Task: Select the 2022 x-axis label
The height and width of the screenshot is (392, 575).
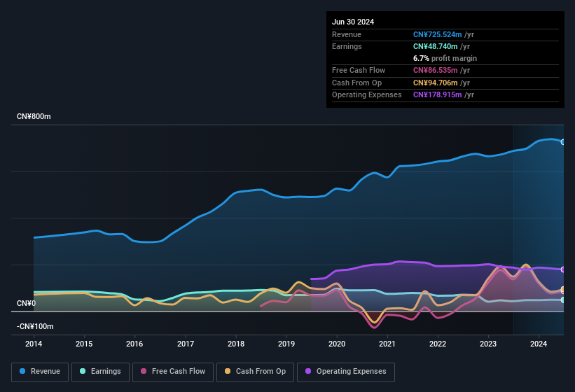Action: (x=438, y=344)
